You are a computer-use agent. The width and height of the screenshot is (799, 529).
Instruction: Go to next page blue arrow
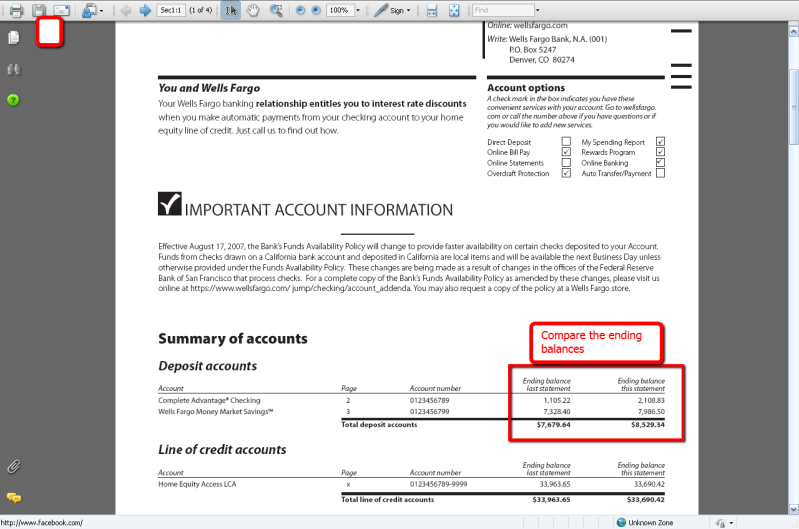pos(145,10)
